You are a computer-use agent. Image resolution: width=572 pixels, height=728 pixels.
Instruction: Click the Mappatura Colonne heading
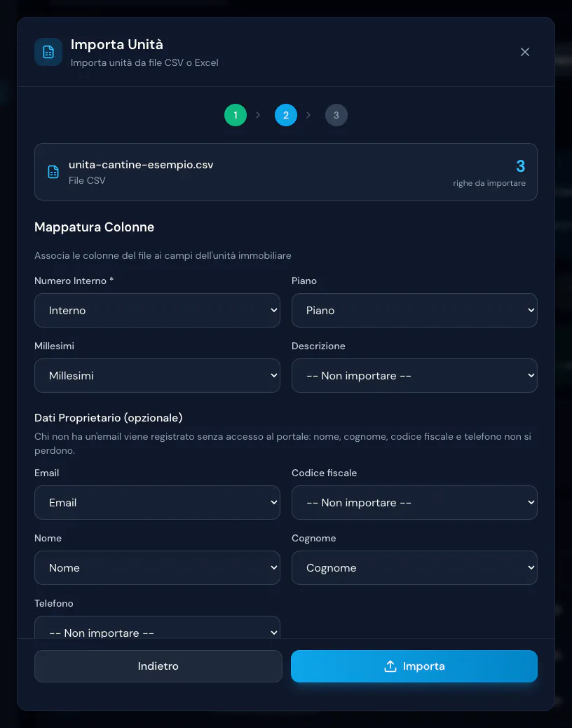(x=94, y=227)
